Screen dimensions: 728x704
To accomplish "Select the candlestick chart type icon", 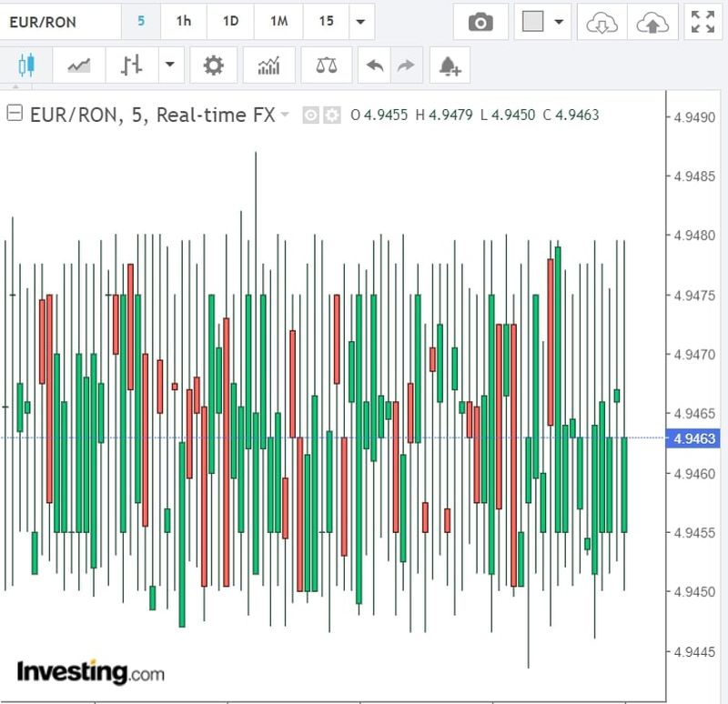I will [25, 65].
